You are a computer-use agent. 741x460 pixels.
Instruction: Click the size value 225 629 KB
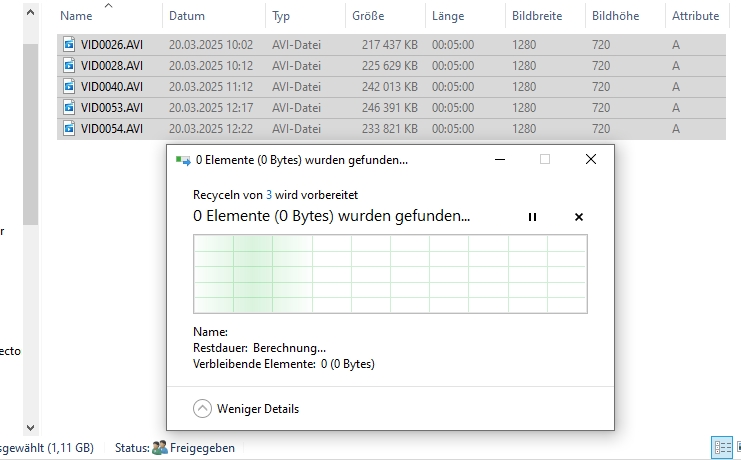tap(390, 65)
